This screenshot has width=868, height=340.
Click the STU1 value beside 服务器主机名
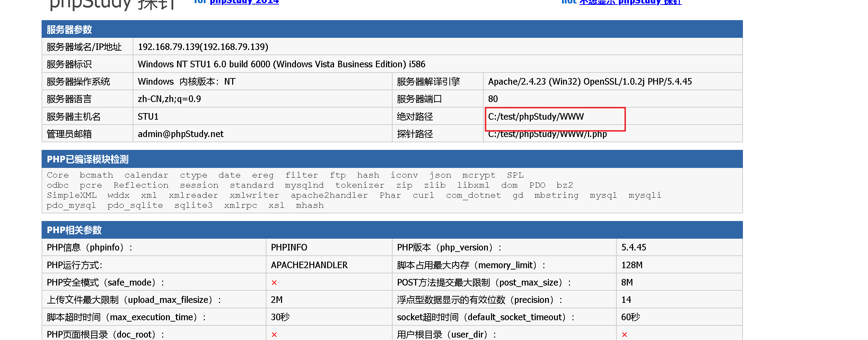click(x=148, y=117)
